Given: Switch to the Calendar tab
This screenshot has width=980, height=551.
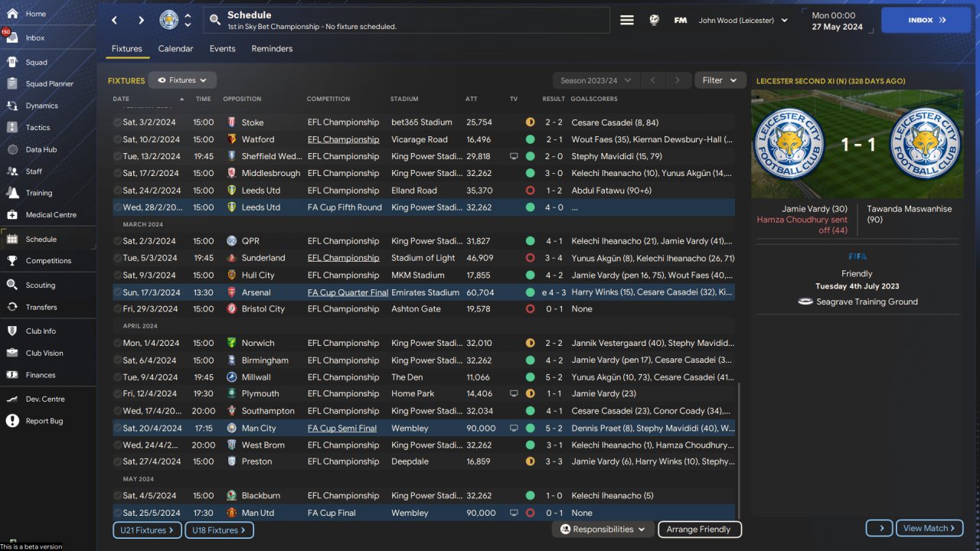Looking at the screenshot, I should pyautogui.click(x=175, y=49).
